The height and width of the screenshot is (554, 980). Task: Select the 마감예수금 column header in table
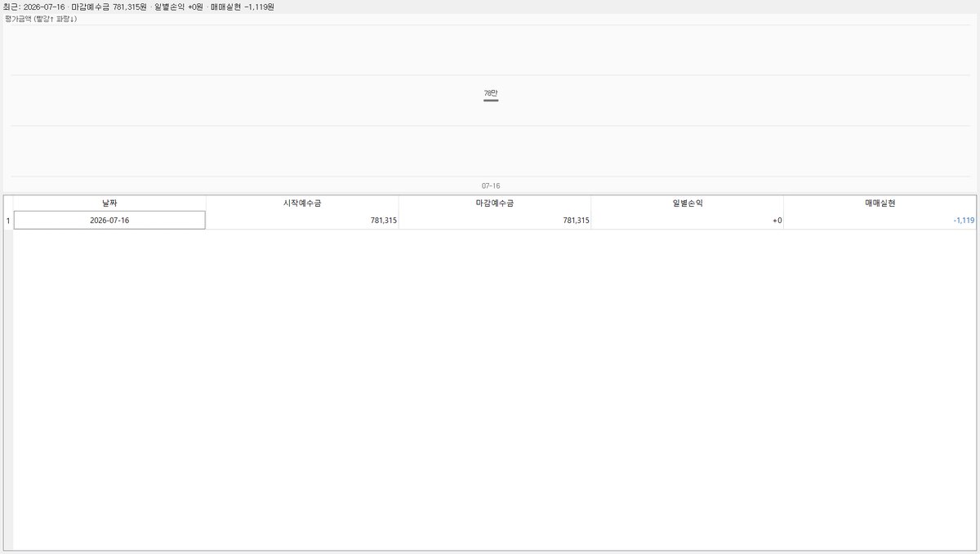click(495, 203)
